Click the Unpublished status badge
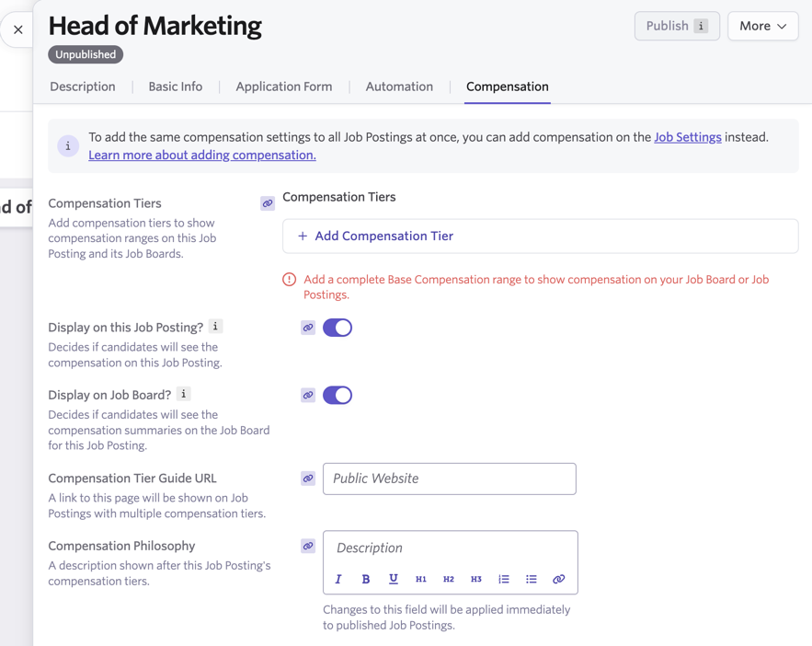This screenshot has height=646, width=812. (x=86, y=54)
